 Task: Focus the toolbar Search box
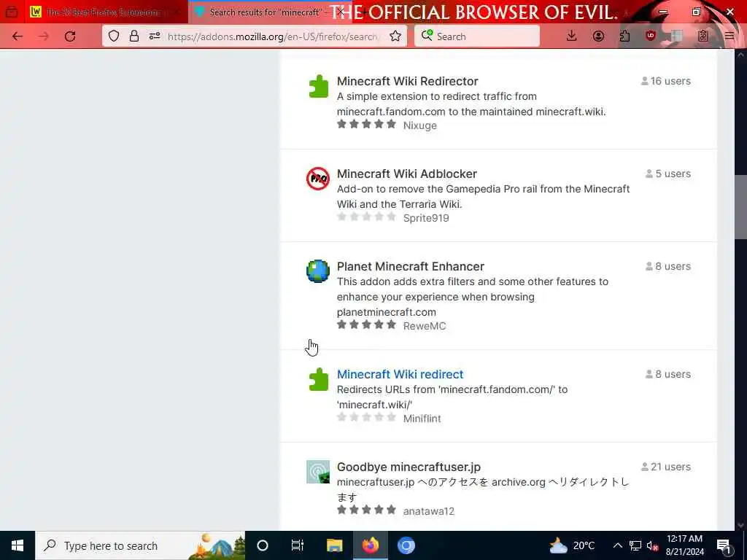[477, 36]
